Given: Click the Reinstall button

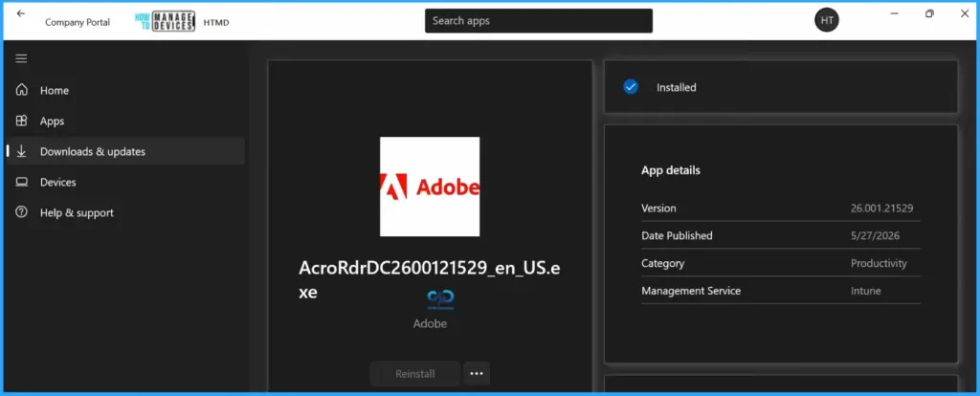Looking at the screenshot, I should (415, 373).
